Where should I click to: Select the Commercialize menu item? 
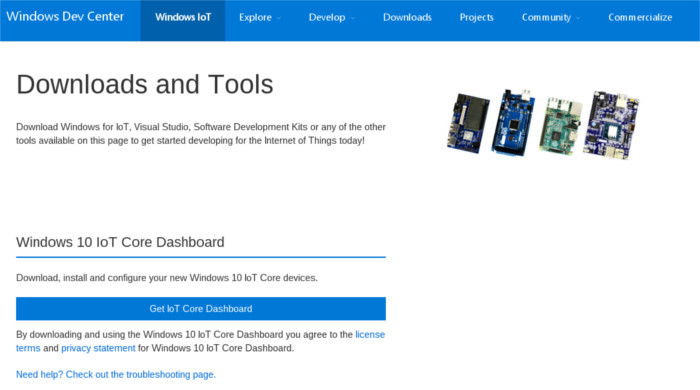click(640, 17)
